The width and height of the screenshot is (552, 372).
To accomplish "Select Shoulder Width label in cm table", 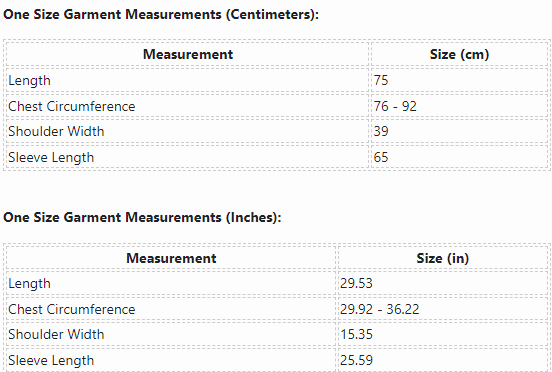I will point(56,131).
